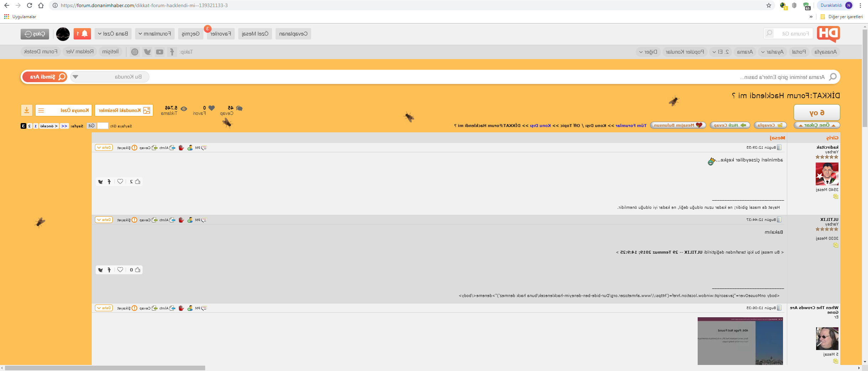868x371 pixels.
Task: Open the Chrome three-dot menu
Action: [860, 5]
